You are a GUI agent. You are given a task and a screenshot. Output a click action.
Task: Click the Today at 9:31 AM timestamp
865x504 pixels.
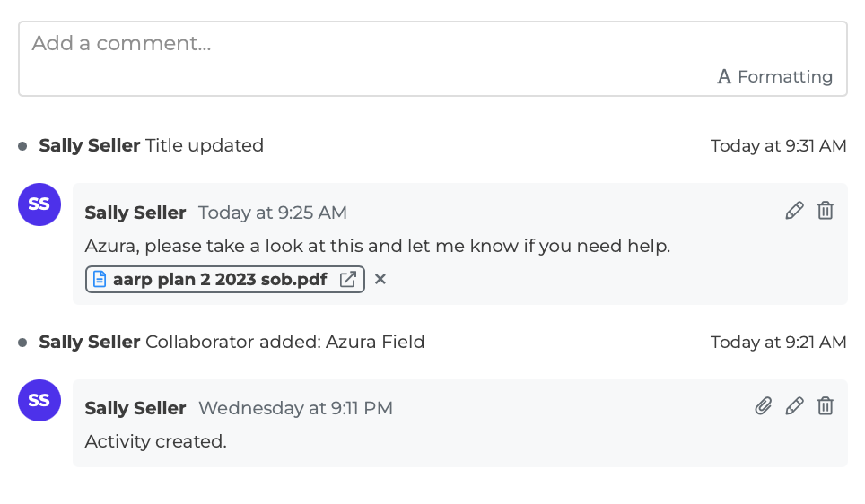778,145
